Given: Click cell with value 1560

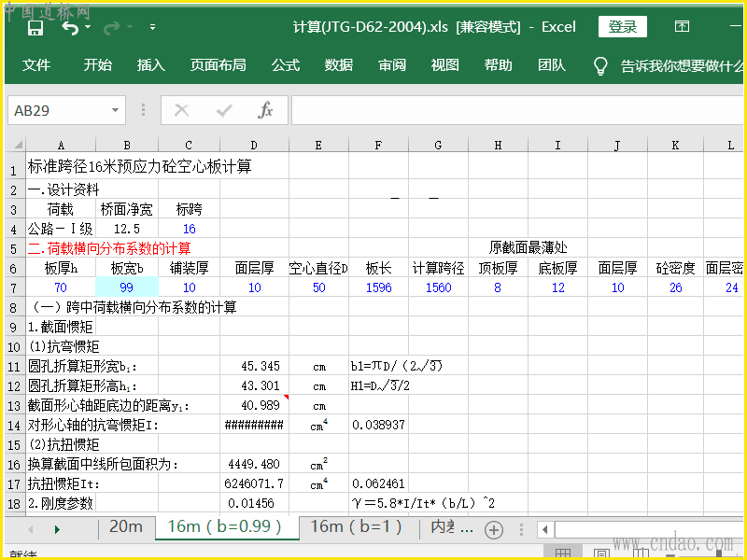Looking at the screenshot, I should click(x=438, y=287).
